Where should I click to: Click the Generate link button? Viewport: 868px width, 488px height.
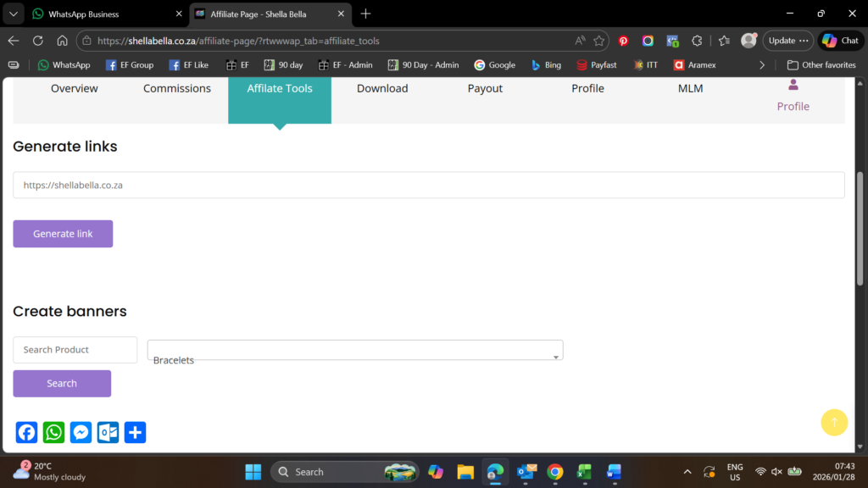[63, 234]
